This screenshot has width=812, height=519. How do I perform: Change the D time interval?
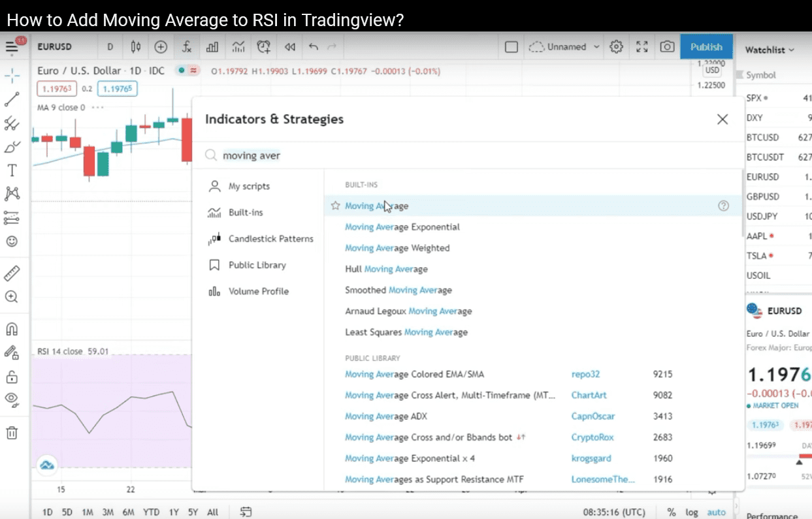pos(110,47)
